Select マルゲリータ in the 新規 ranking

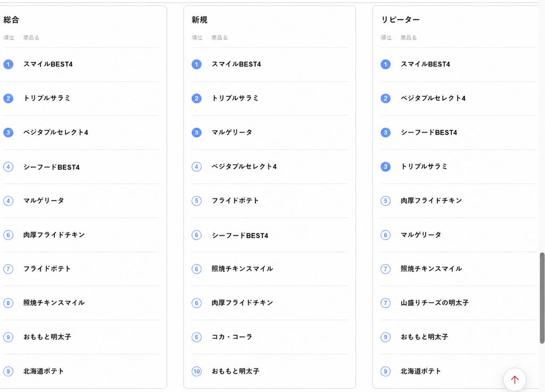(232, 132)
